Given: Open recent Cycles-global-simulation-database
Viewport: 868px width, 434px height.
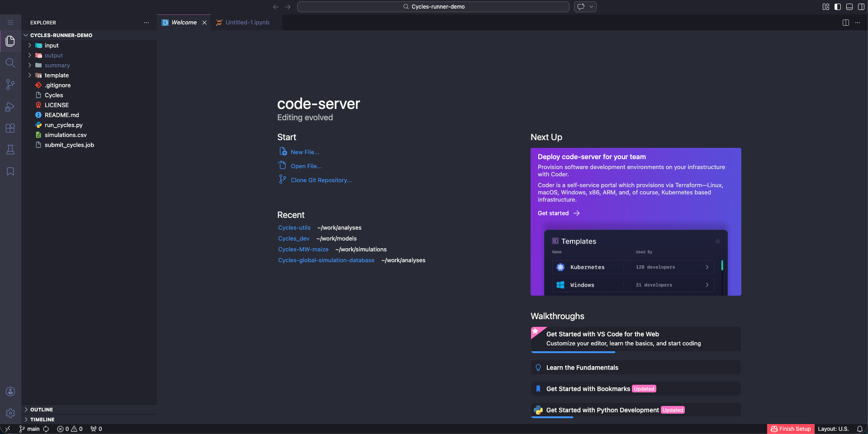Looking at the screenshot, I should (x=326, y=260).
